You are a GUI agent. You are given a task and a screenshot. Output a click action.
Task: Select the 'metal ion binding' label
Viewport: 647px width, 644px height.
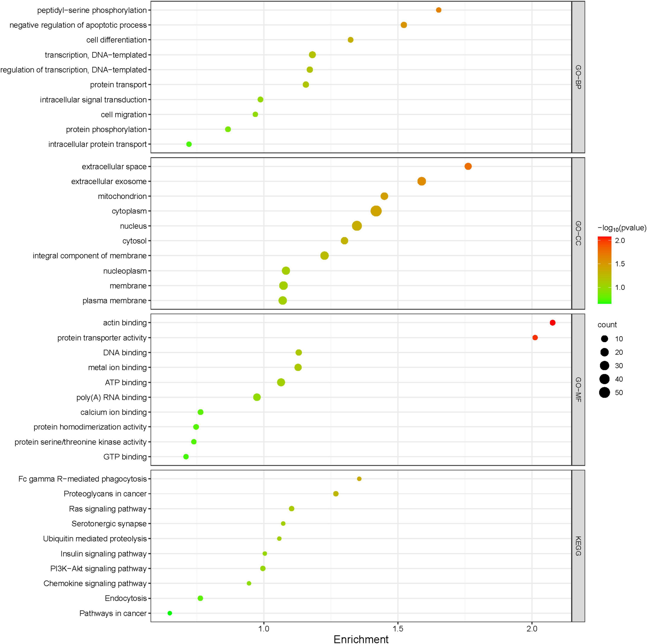click(x=118, y=368)
